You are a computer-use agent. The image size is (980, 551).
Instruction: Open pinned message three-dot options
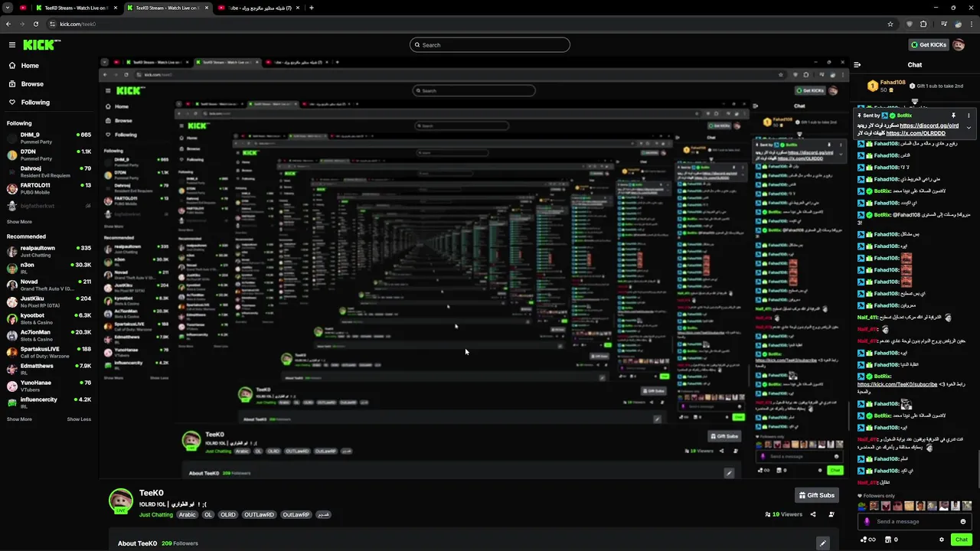pyautogui.click(x=969, y=116)
